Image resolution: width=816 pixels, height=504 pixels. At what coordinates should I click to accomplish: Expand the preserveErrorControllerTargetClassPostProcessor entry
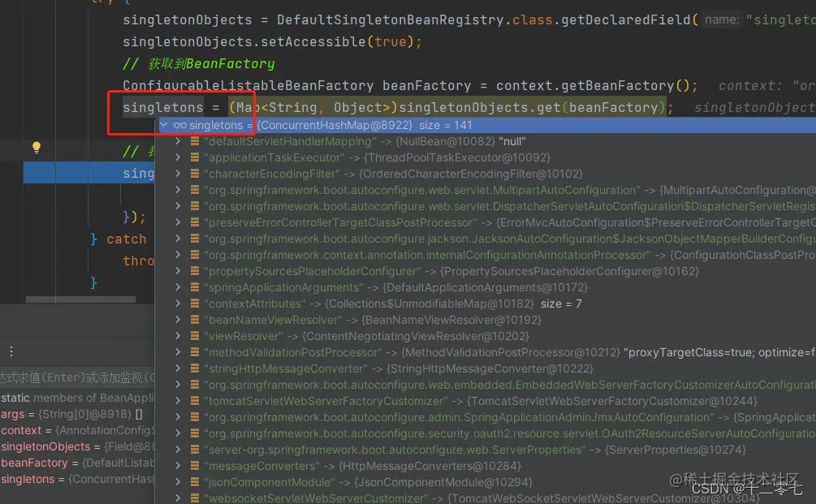point(178,222)
